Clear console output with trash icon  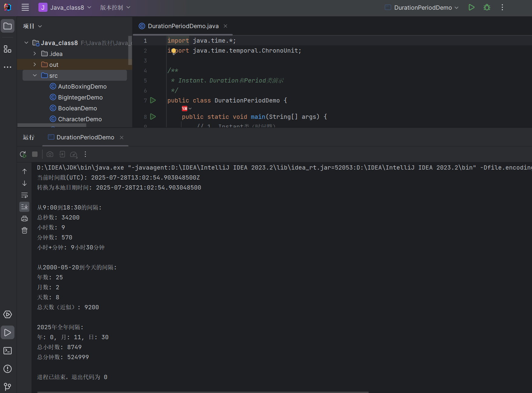tap(25, 231)
